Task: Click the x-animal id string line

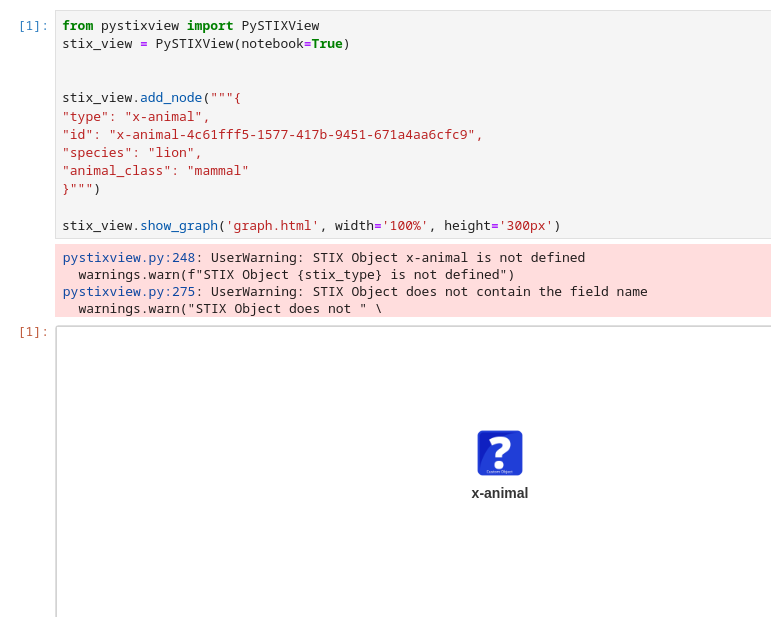Action: (x=272, y=135)
